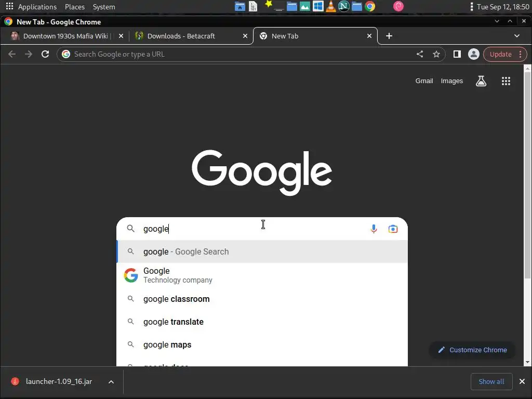Open the profile avatar menu
The width and height of the screenshot is (532, 399).
pyautogui.click(x=474, y=54)
